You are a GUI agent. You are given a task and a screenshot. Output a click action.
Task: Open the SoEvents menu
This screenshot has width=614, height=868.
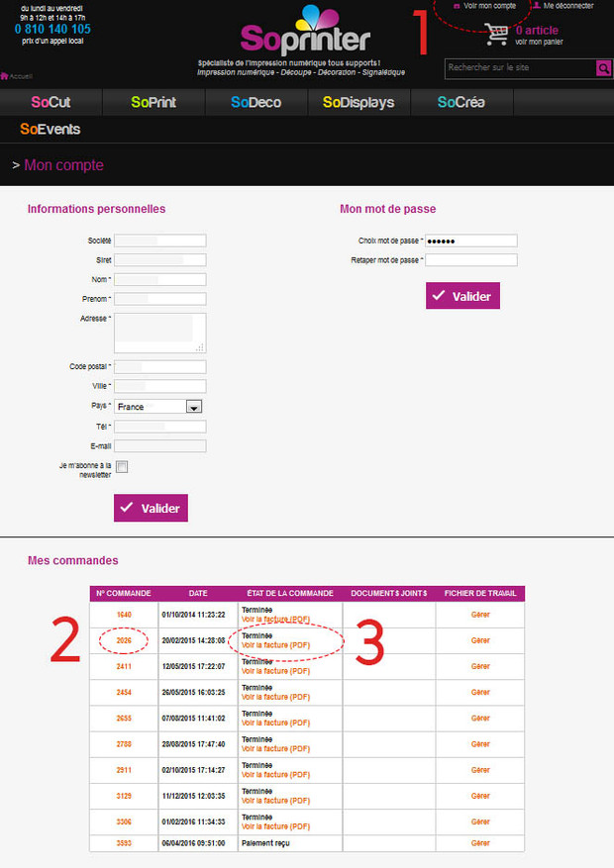[x=51, y=129]
